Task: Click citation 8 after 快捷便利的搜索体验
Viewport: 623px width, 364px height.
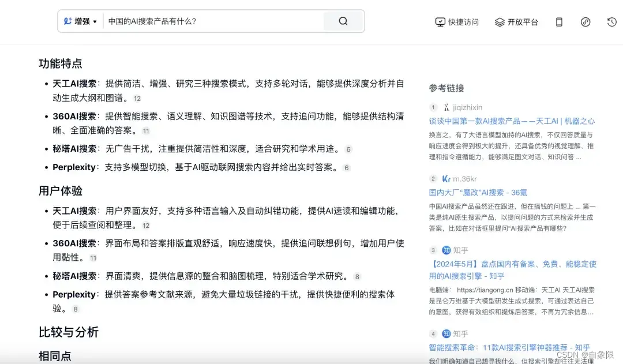Action: tap(76, 309)
